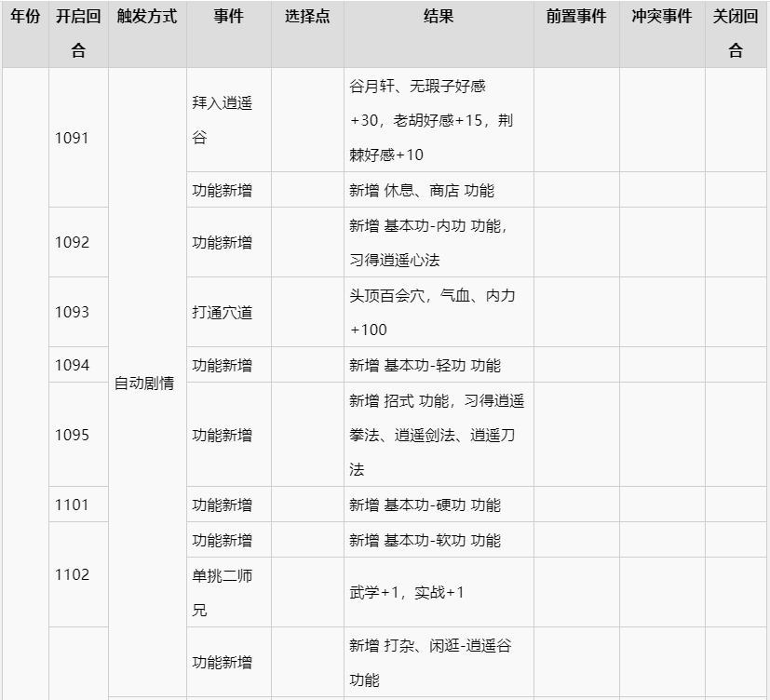Click the 武学+1，实战+1 result cell
Screen dimensions: 770x700
[x=407, y=592]
